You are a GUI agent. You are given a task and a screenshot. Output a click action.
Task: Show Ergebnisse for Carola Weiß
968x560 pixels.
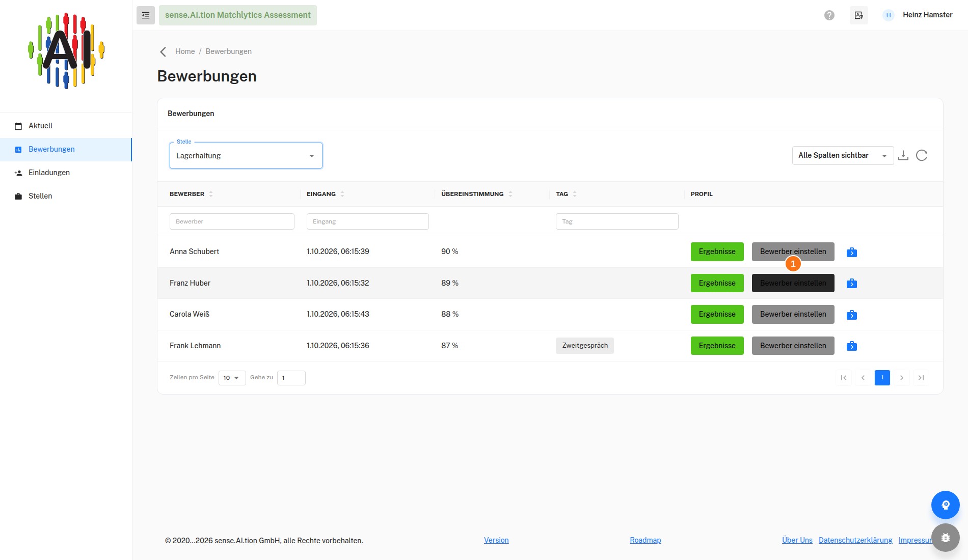pos(717,314)
